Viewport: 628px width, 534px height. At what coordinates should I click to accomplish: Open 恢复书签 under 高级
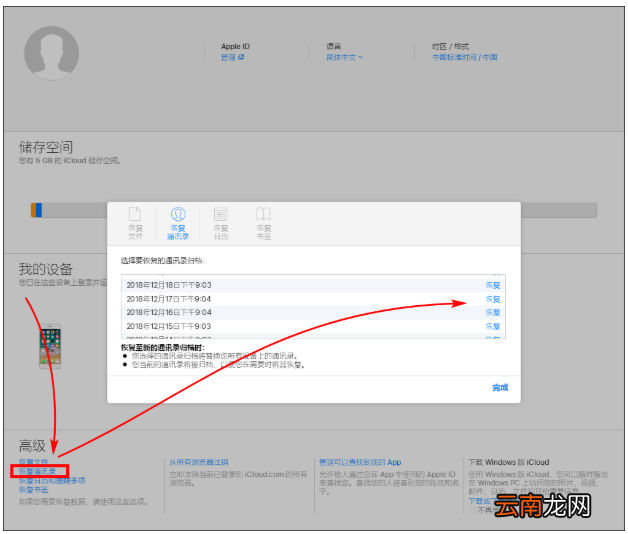click(x=33, y=490)
